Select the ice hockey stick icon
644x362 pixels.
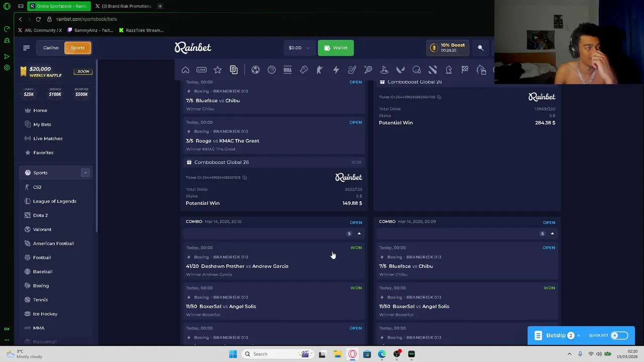pyautogui.click(x=352, y=70)
